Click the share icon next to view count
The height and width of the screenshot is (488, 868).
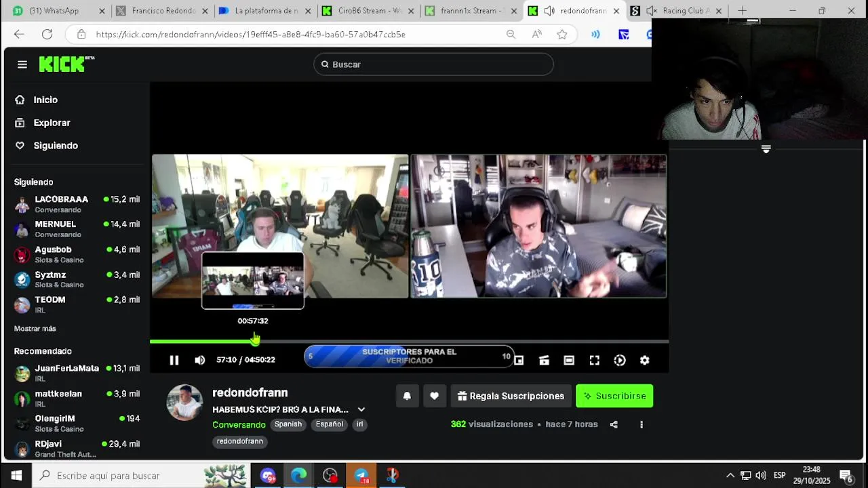coord(614,425)
